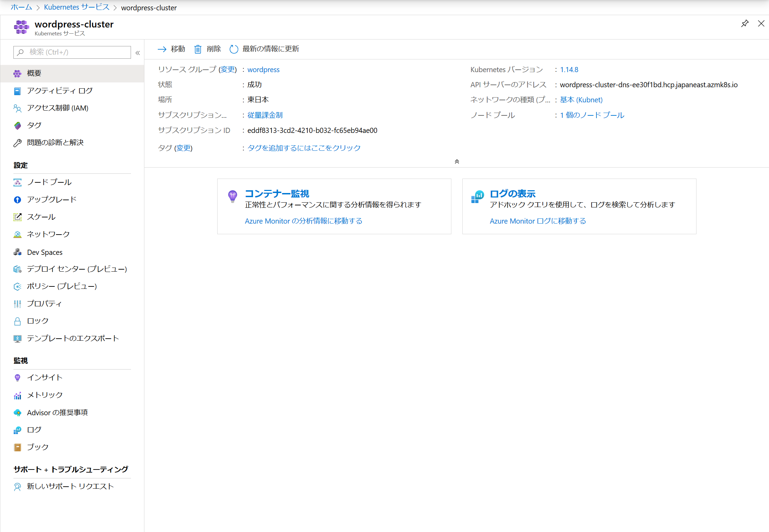Click the アクセス制御 (IAM) icon
This screenshot has height=532, width=769.
[18, 108]
